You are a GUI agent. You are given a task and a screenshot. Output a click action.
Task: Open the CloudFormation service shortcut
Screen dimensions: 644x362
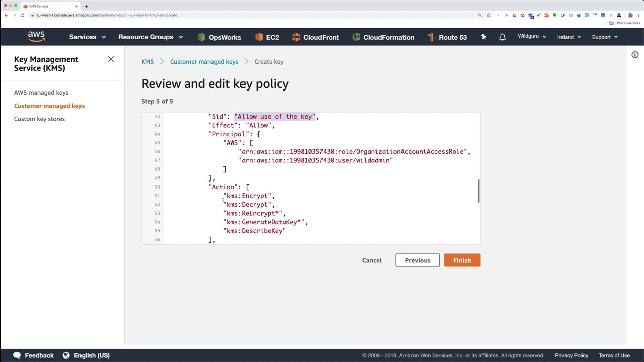point(383,37)
